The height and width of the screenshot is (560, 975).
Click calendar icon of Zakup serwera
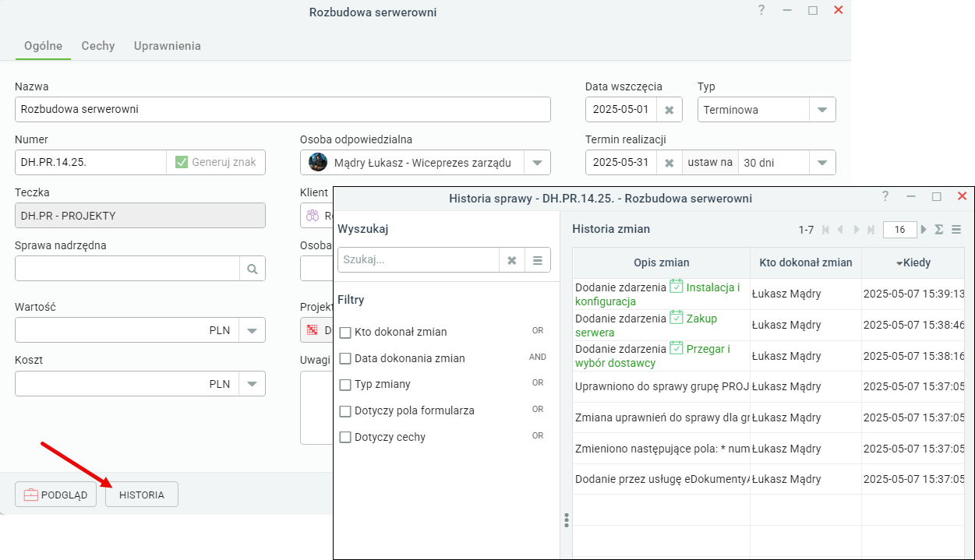(x=676, y=318)
